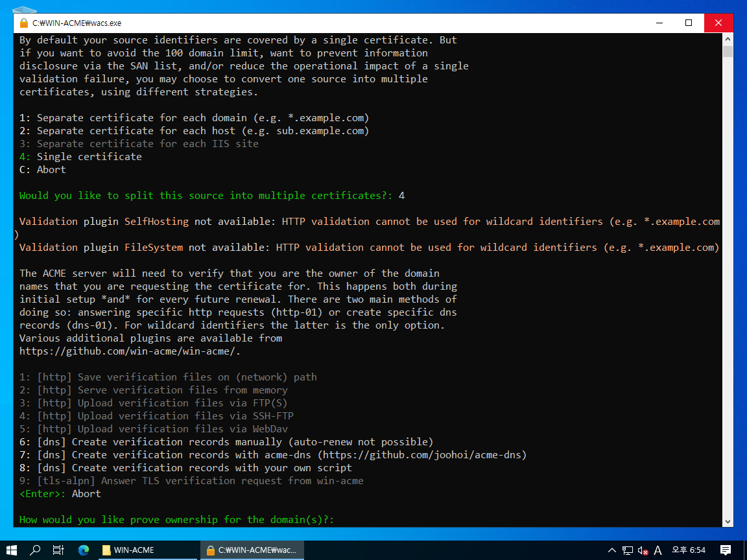Click option 7 verification records with acme-dns
Screen dimensions: 747x560
pyautogui.click(x=273, y=454)
